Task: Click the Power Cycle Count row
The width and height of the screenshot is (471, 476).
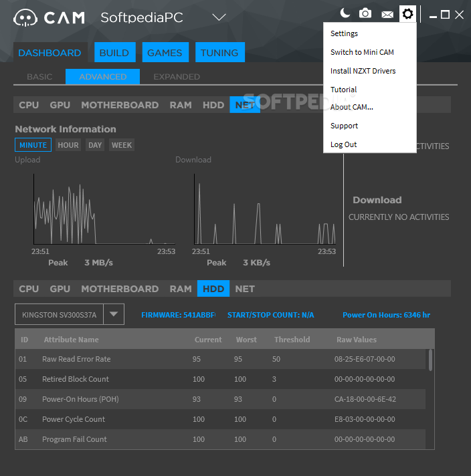Action: [x=220, y=419]
